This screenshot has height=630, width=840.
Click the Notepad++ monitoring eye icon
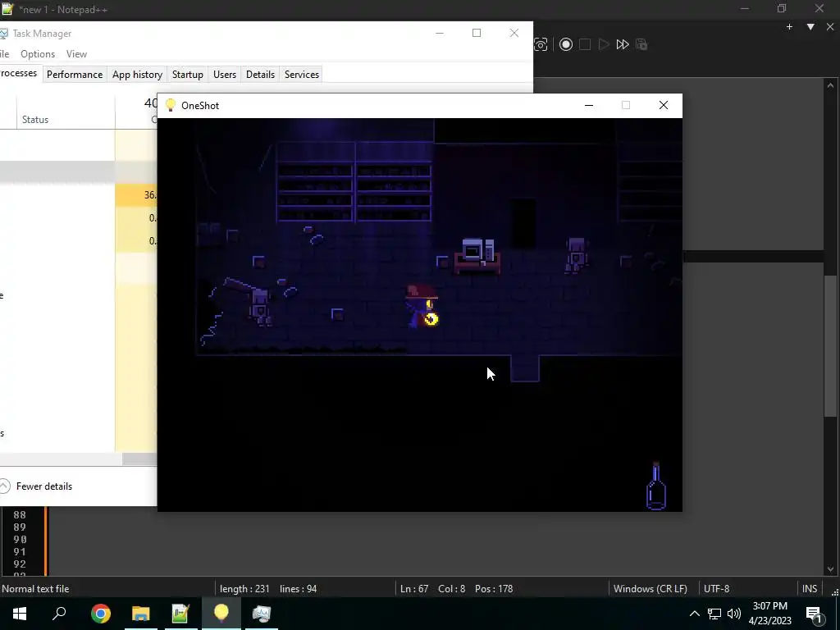pos(541,44)
